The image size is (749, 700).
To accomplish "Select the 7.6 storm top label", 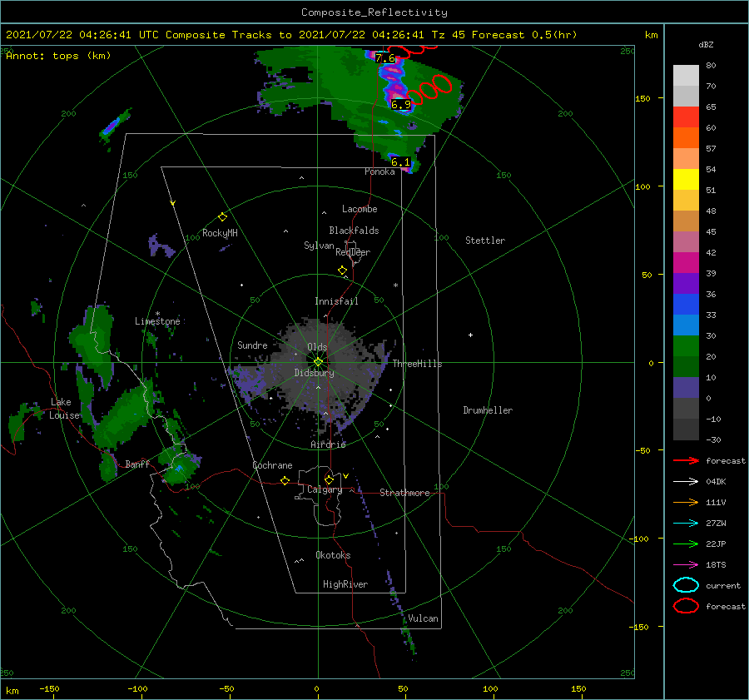I will (x=385, y=58).
